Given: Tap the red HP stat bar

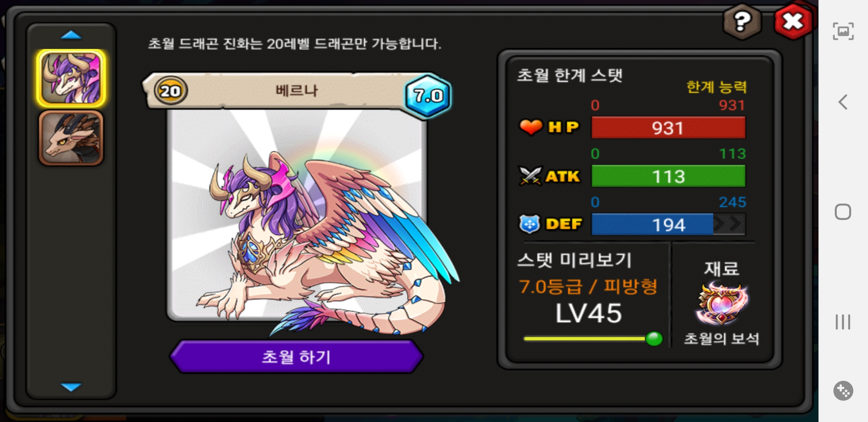Looking at the screenshot, I should tap(668, 128).
